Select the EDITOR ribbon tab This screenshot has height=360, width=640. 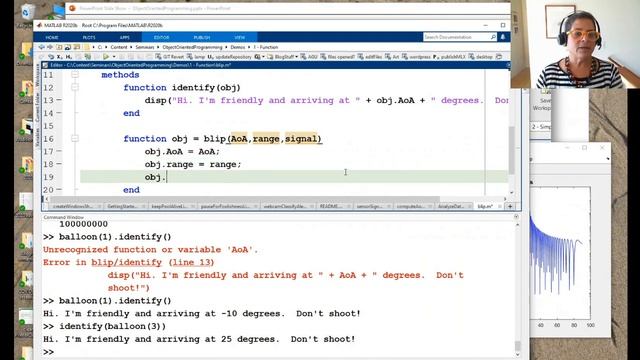pyautogui.click(x=161, y=38)
